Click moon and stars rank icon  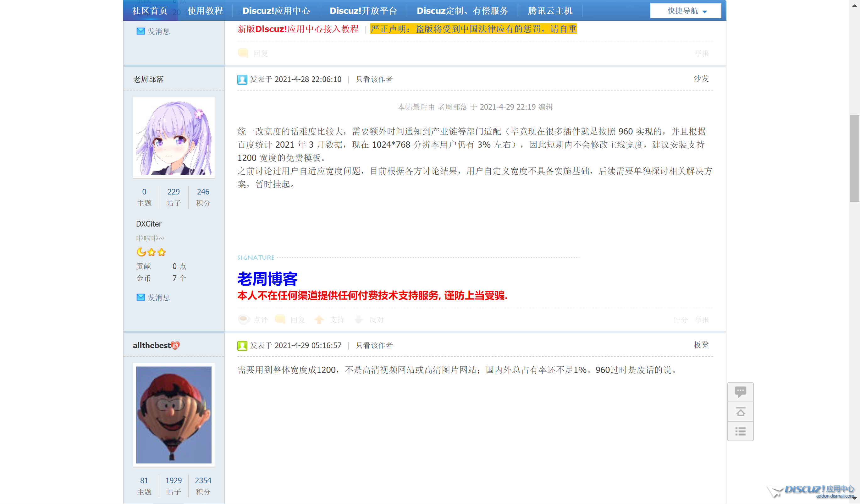coord(151,252)
